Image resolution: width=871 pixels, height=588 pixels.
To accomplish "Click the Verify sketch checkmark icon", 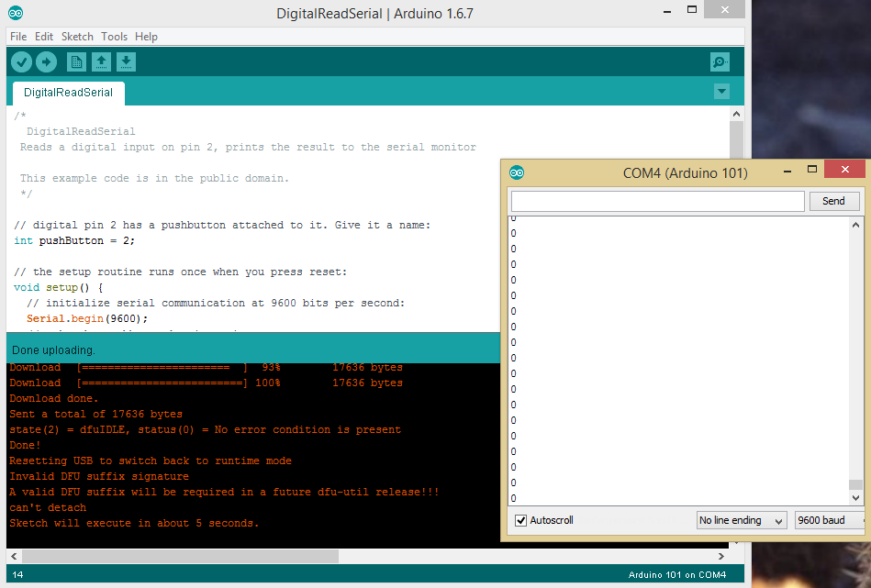I will tap(21, 61).
